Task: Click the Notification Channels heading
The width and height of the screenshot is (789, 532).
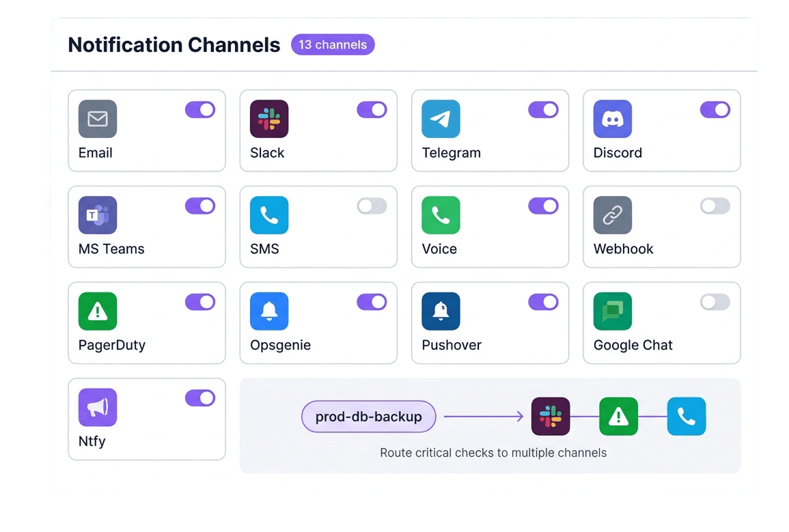Action: [x=174, y=45]
